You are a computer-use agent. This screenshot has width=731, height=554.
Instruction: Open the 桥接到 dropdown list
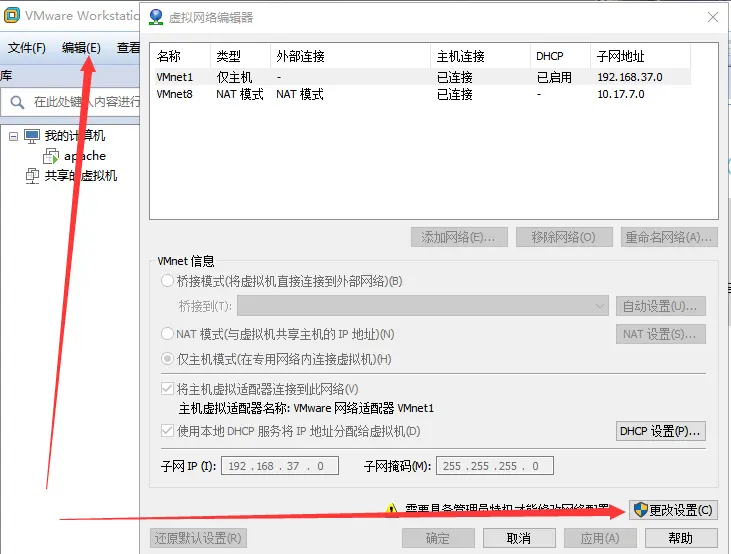pyautogui.click(x=423, y=306)
